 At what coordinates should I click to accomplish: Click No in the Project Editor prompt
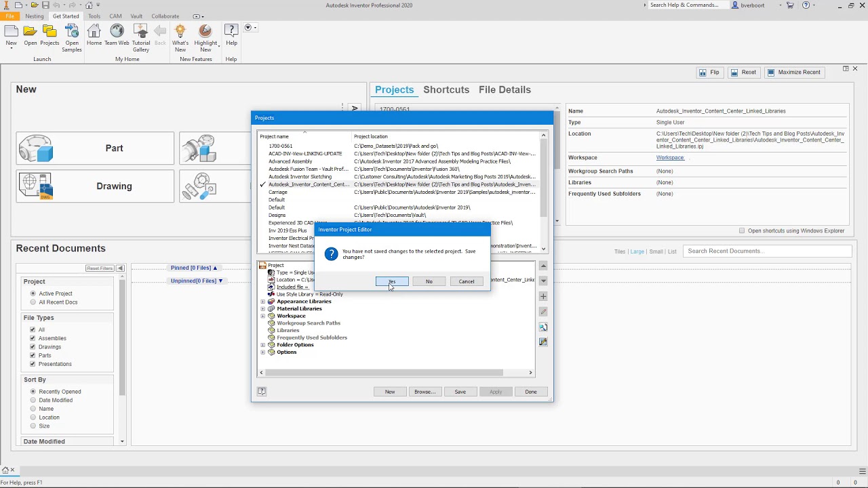tap(429, 281)
